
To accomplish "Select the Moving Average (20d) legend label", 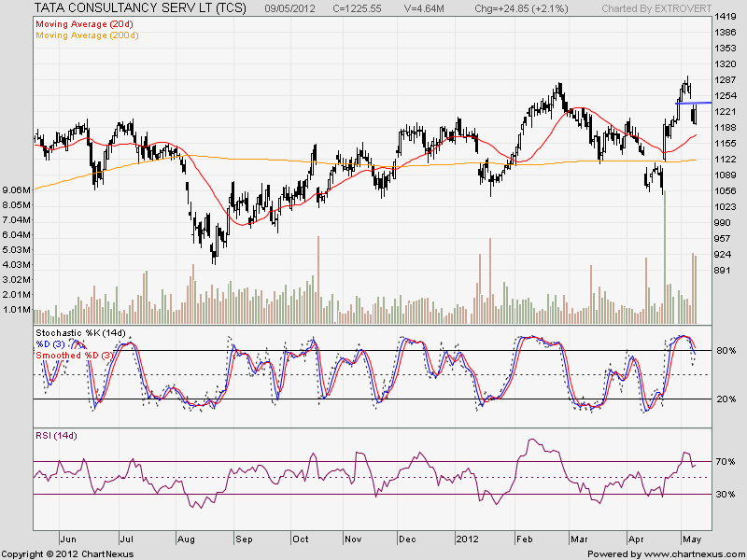I will point(81,21).
